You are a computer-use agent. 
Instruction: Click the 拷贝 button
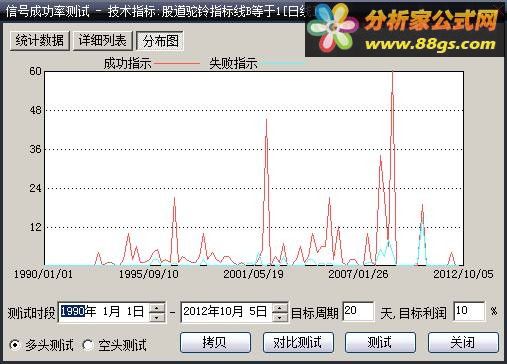[x=215, y=342]
